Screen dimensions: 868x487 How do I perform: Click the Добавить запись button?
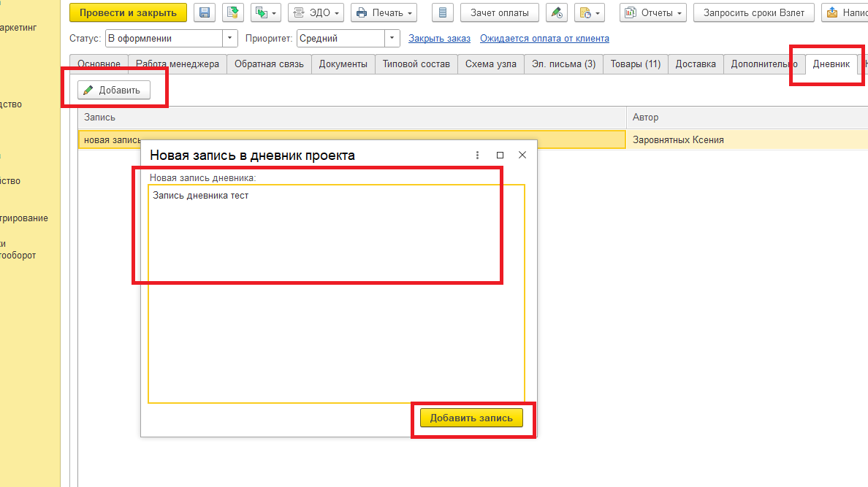click(x=472, y=418)
